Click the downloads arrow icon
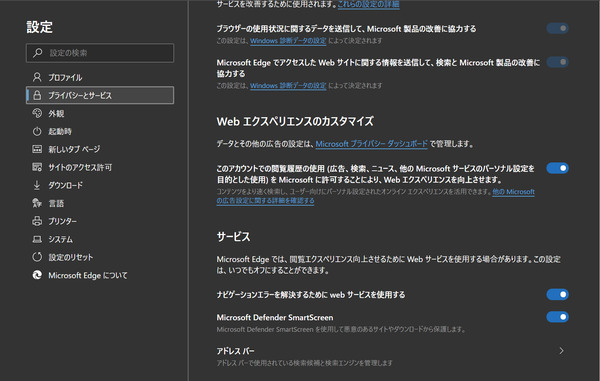The width and height of the screenshot is (600, 381). (37, 185)
